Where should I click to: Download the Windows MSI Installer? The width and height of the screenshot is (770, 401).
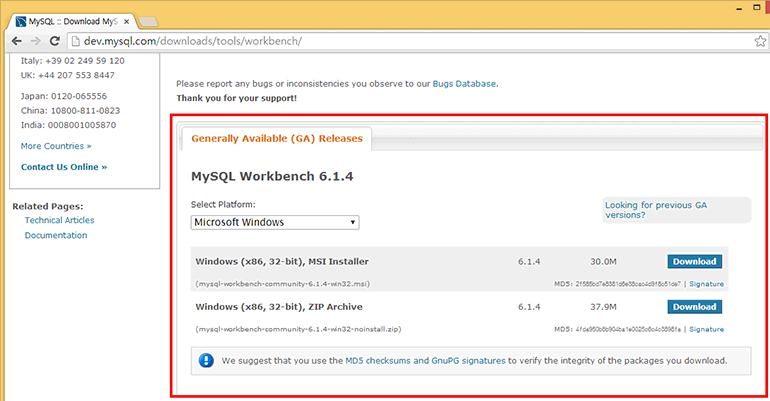694,262
